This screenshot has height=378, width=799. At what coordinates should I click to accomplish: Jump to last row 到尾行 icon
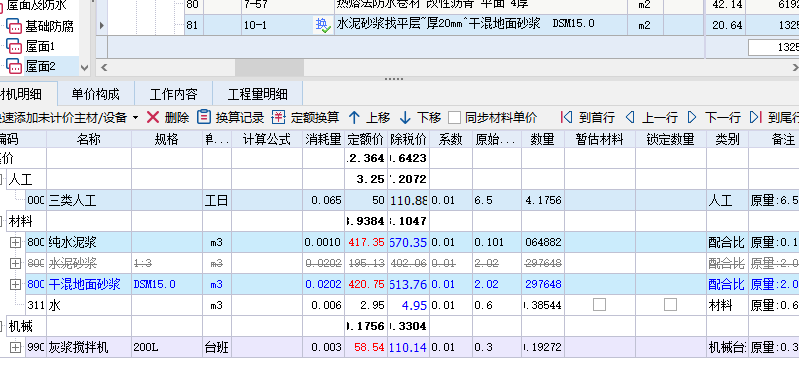[x=756, y=118]
